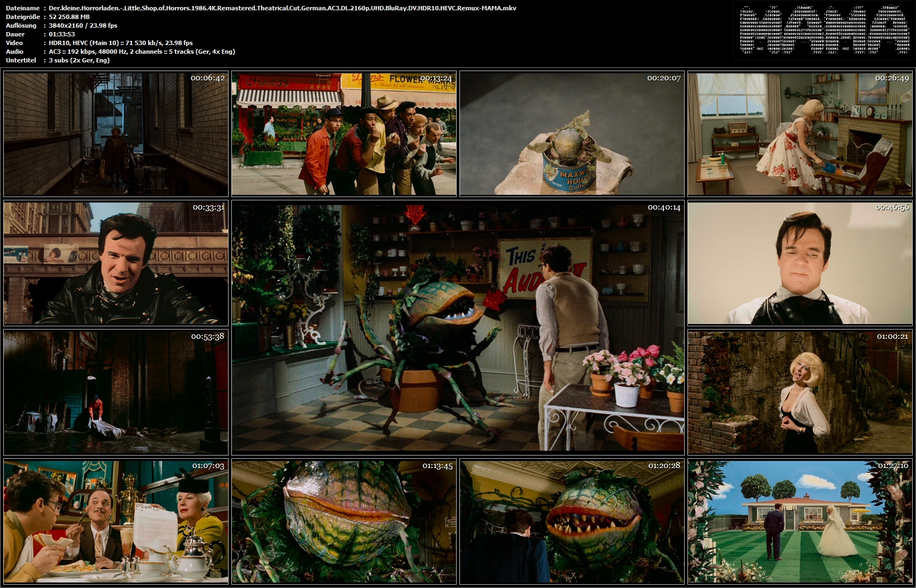
Task: Click the ASCII art logo in the header
Action: tap(825, 30)
